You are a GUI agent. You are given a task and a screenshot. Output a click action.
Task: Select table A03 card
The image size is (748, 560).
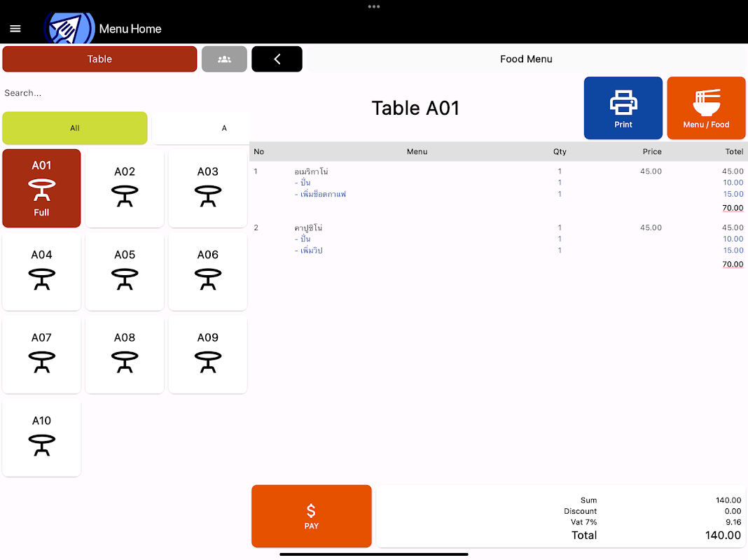click(x=207, y=188)
